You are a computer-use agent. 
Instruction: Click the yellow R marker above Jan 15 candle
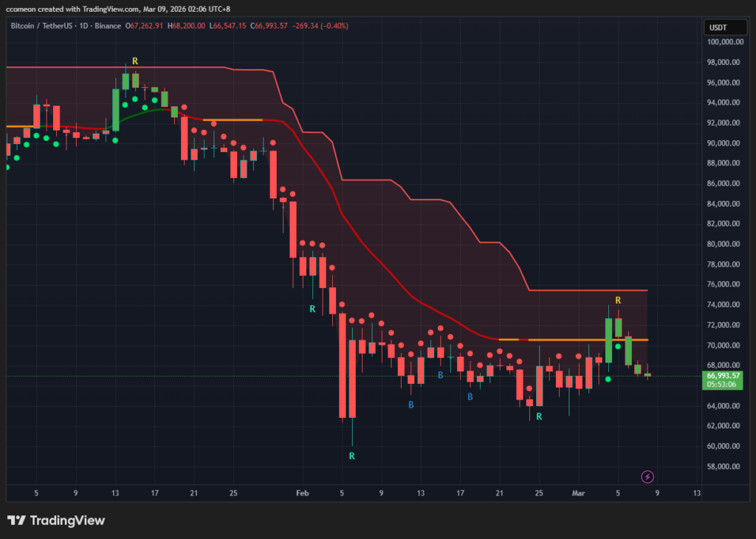[x=135, y=61]
